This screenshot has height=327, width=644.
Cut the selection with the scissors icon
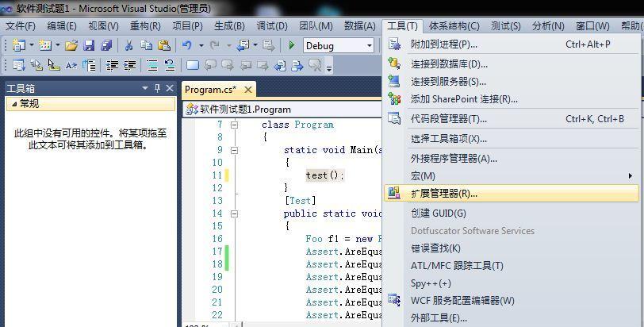(x=129, y=45)
